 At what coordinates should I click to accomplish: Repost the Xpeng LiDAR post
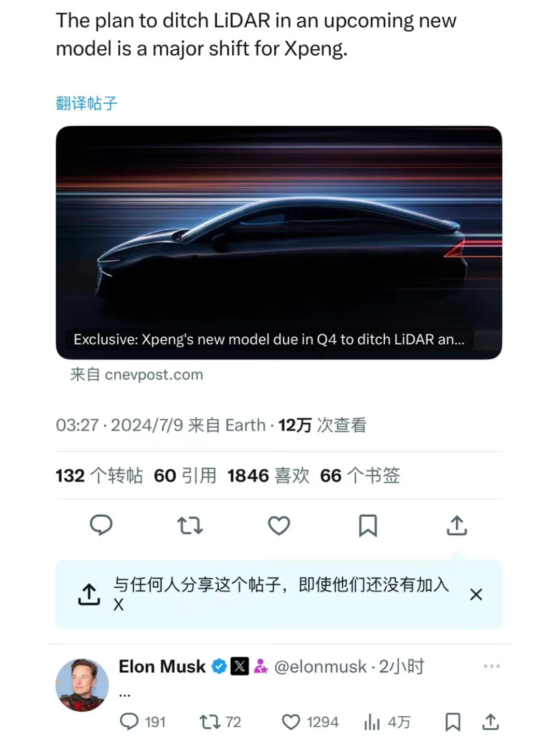click(190, 525)
